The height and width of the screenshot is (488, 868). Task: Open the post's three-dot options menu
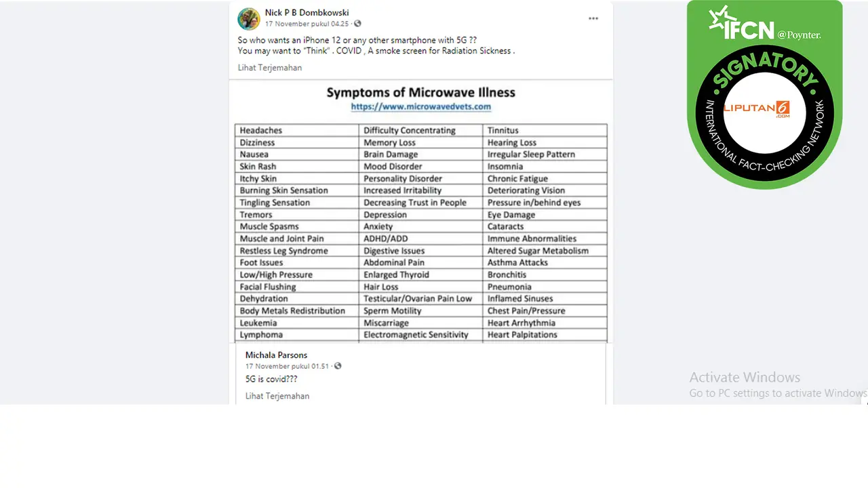pyautogui.click(x=593, y=18)
